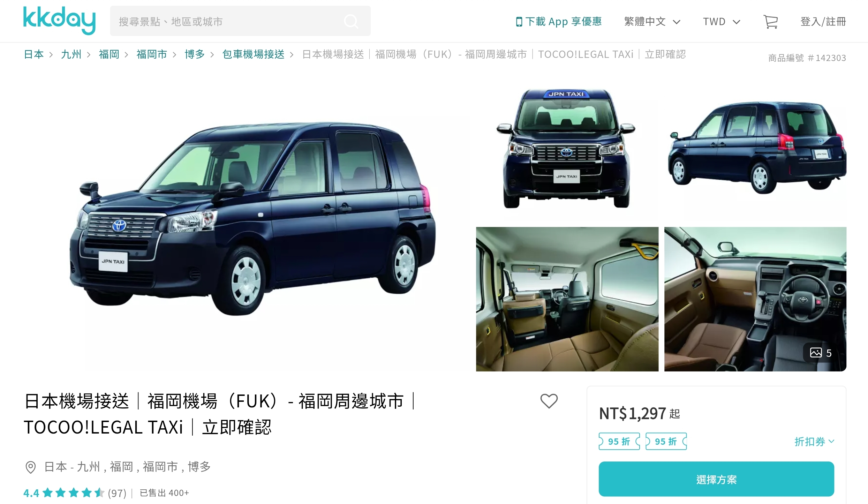
Task: Click the phone download App icon
Action: (519, 22)
